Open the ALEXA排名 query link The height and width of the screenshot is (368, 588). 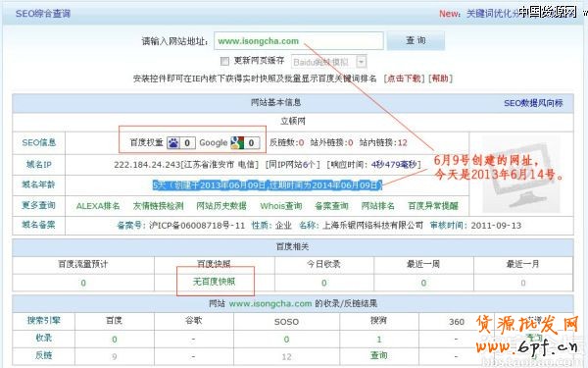point(98,206)
